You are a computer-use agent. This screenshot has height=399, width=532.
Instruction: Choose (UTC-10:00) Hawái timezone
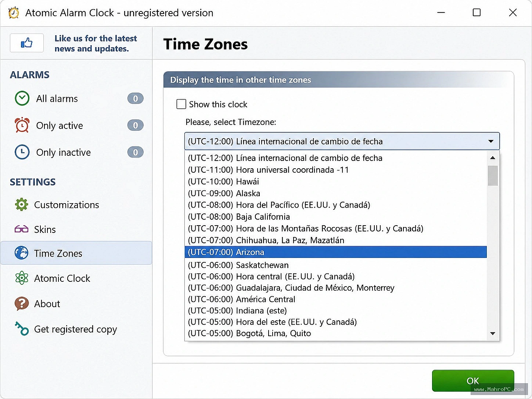[x=335, y=181]
